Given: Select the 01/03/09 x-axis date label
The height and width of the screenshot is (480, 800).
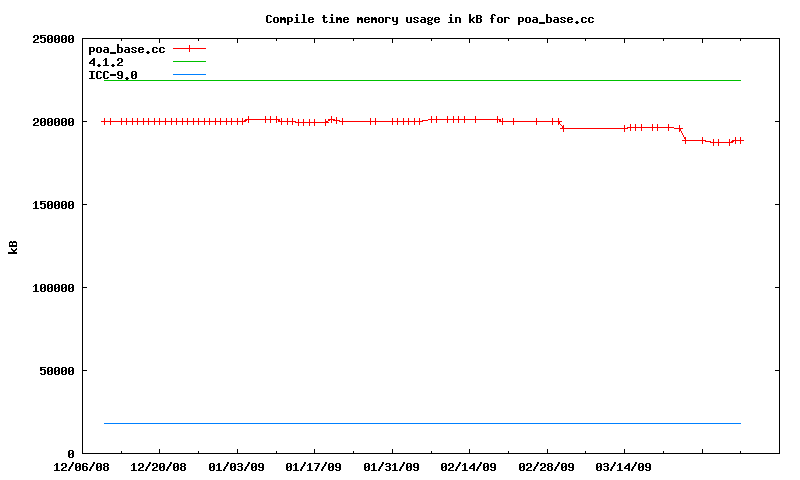Looking at the screenshot, I should click(236, 467).
